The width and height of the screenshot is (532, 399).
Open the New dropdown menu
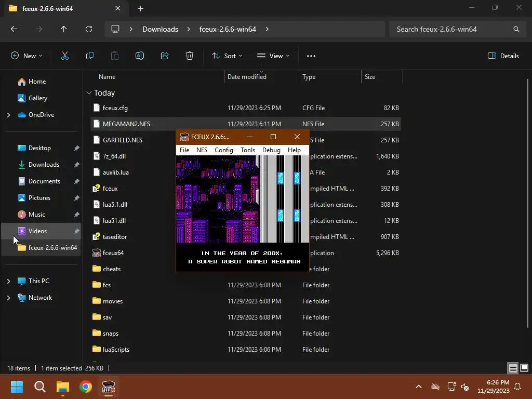(26, 56)
